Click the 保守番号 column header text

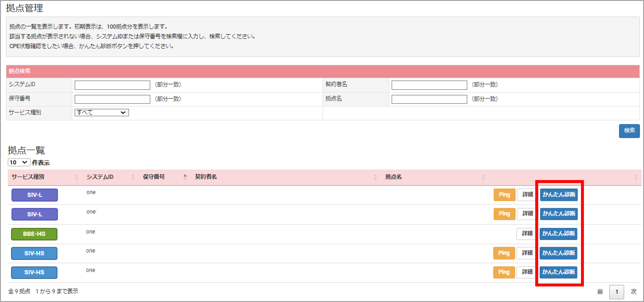(x=154, y=177)
